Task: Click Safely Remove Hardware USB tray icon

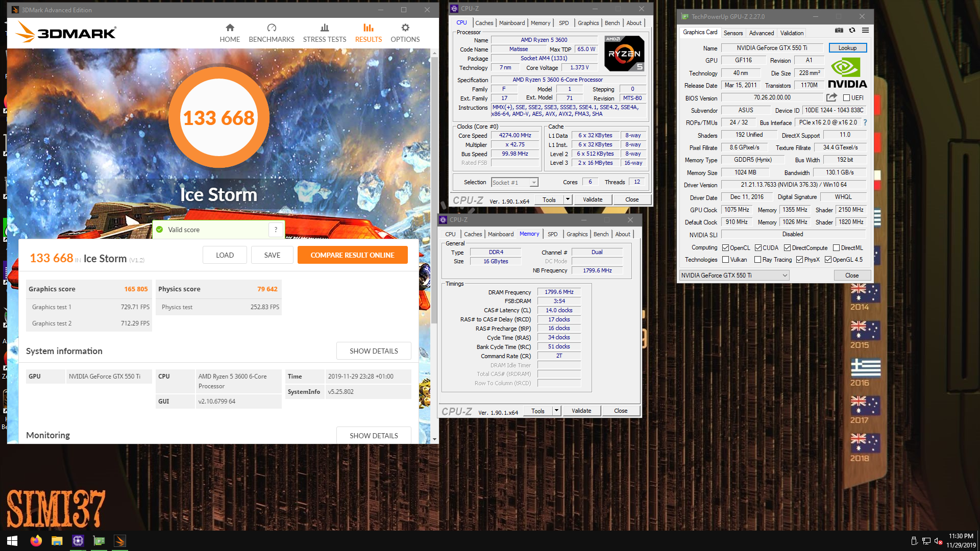Action: point(914,541)
